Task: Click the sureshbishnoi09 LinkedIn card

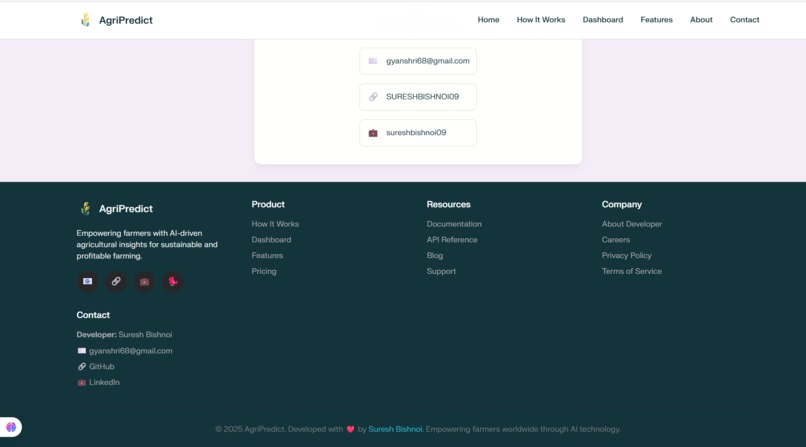Action: (x=418, y=133)
